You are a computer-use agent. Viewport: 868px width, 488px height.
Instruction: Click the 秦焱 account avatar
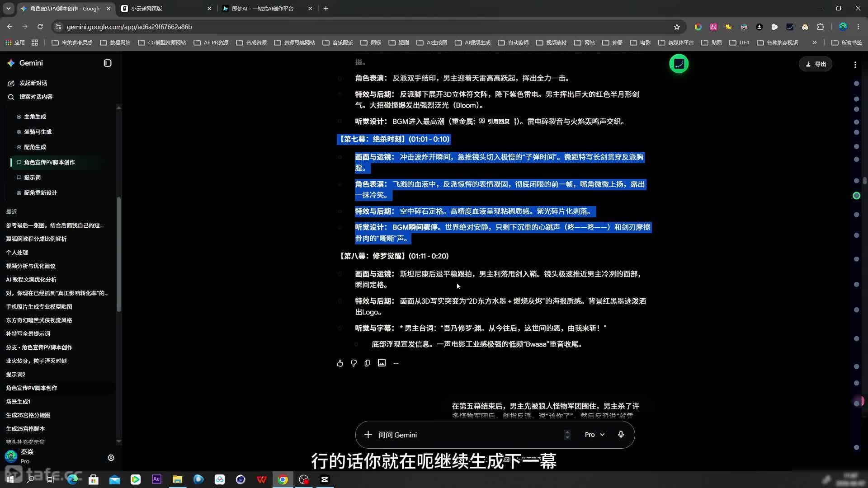click(11, 456)
